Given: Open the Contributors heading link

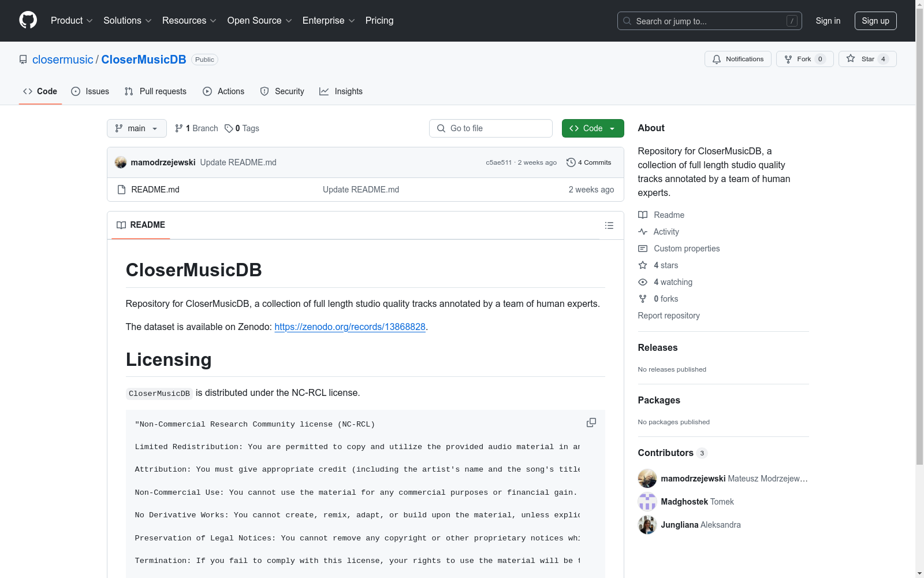Looking at the screenshot, I should point(673,453).
